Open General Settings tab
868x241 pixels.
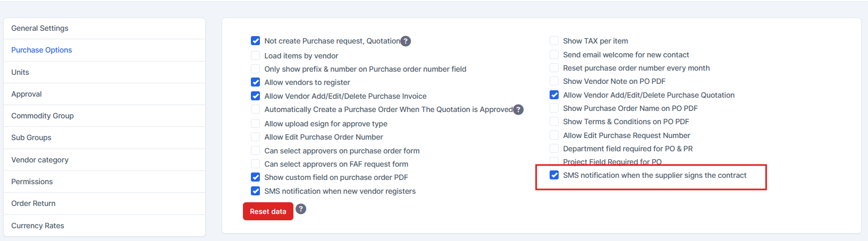[40, 28]
